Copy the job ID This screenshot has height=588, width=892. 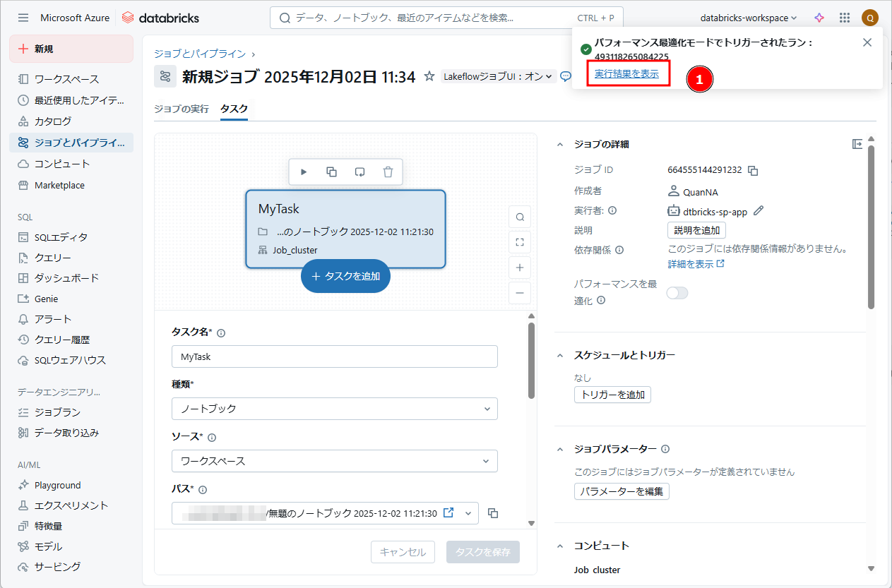[753, 170]
